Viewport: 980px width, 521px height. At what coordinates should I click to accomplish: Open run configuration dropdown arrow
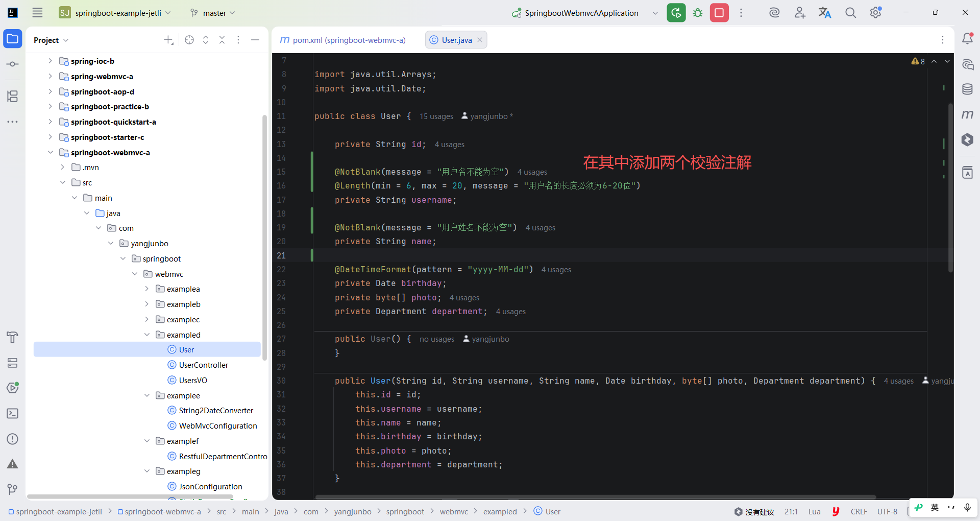point(655,13)
